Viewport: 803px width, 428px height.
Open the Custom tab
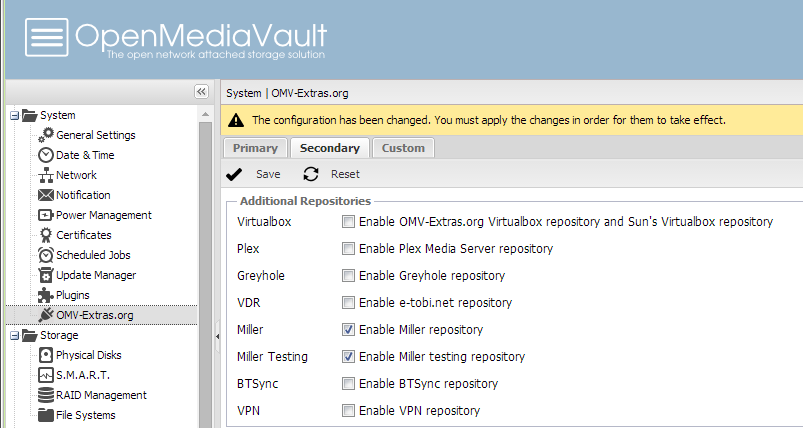[x=403, y=148]
